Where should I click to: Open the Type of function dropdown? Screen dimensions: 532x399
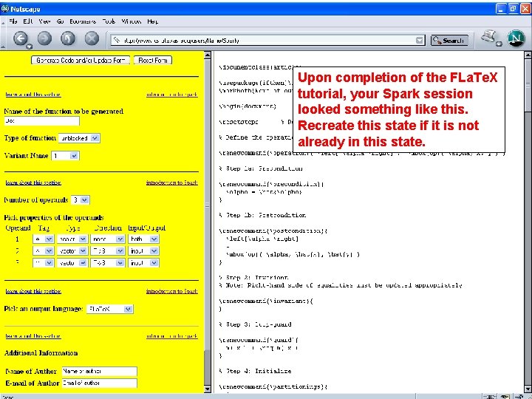(79, 138)
